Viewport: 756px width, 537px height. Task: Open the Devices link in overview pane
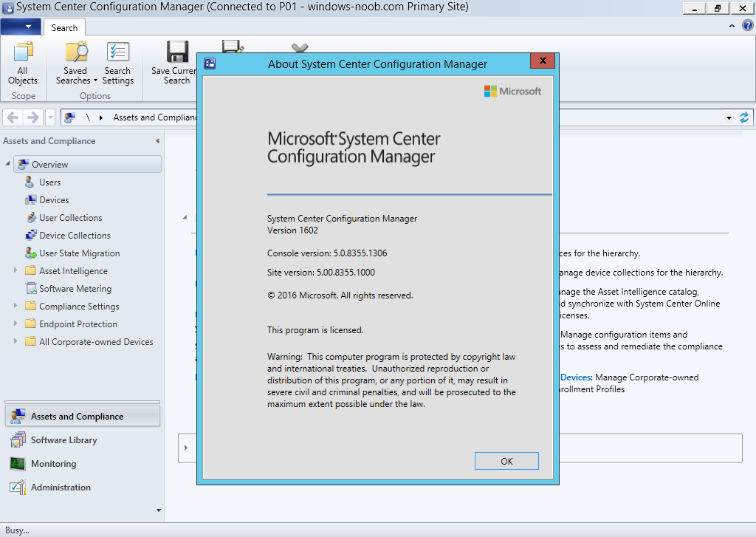[x=576, y=377]
